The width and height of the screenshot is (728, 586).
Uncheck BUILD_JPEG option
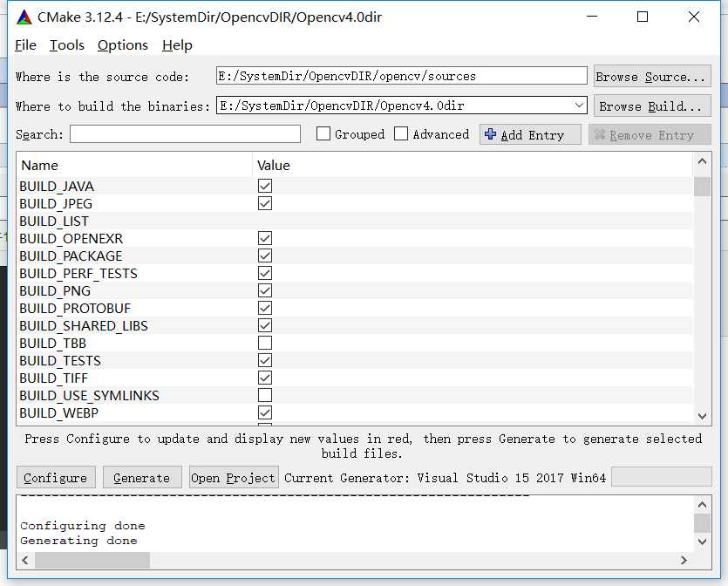tap(265, 203)
